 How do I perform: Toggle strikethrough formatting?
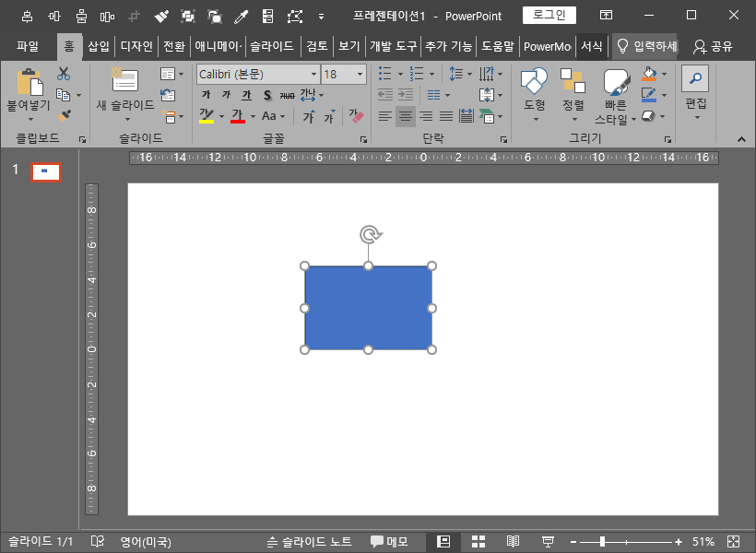point(287,96)
